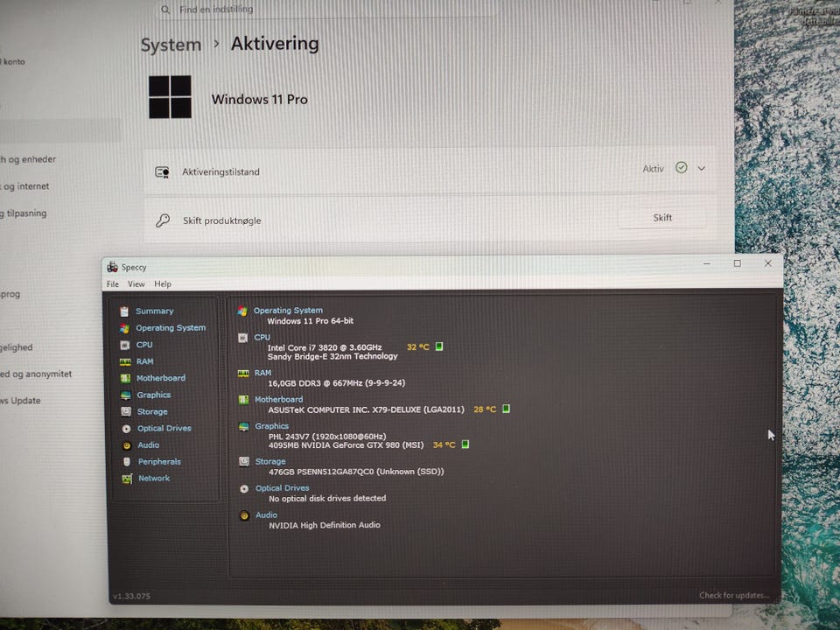Click 'NVIDIA High Definition Audio' text
Screen dimensions: 840x630
(325, 525)
